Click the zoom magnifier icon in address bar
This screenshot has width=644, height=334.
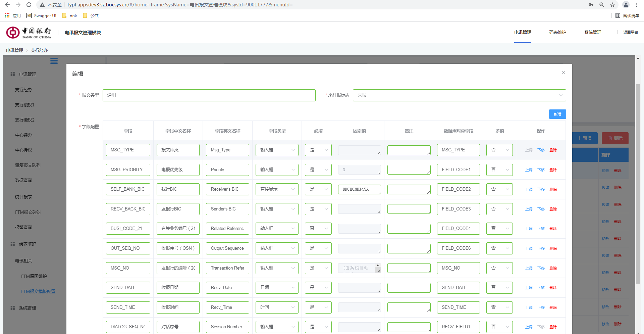[602, 5]
